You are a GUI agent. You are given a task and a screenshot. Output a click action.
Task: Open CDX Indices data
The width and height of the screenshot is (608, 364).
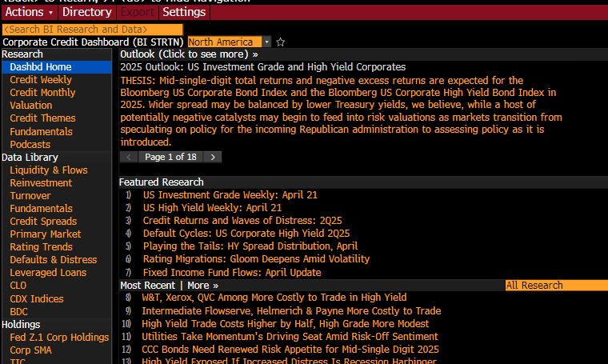37,299
